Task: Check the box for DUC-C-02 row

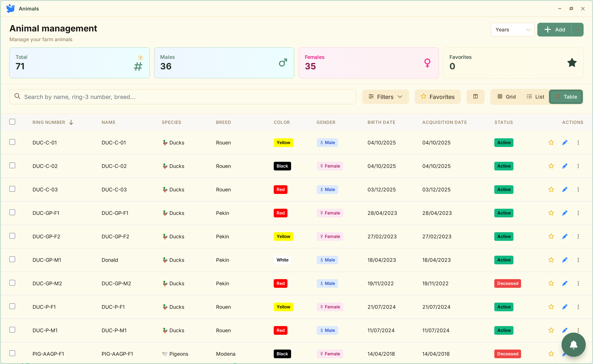Action: (x=12, y=166)
